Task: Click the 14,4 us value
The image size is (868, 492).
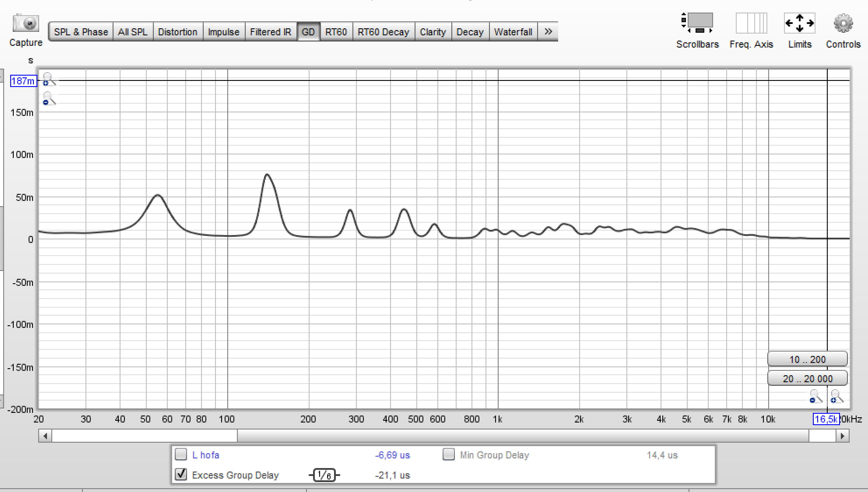Action: coord(662,455)
